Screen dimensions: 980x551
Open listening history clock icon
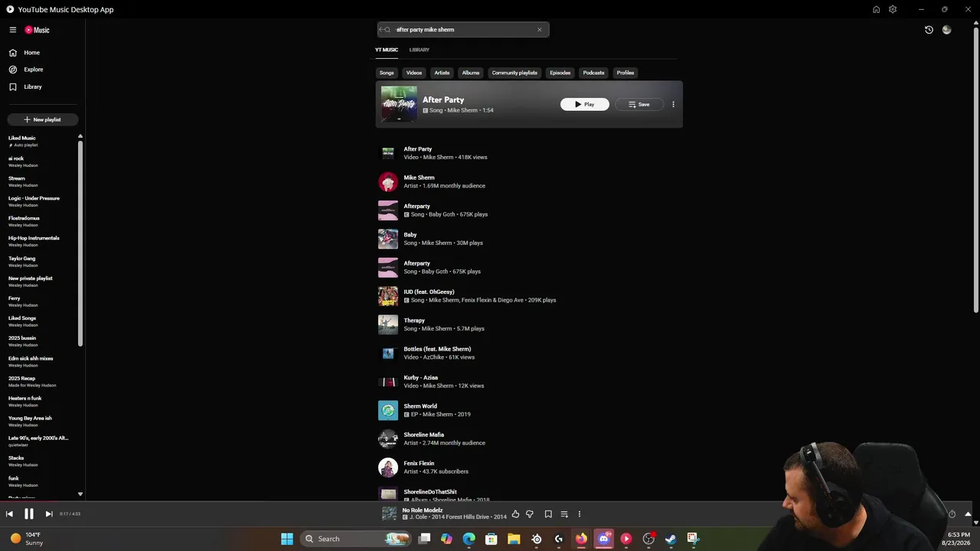929,30
